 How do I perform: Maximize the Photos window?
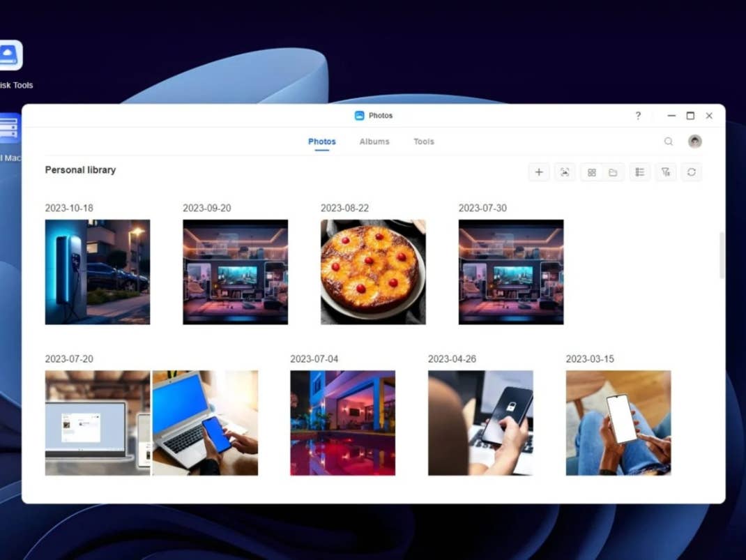[x=690, y=116]
